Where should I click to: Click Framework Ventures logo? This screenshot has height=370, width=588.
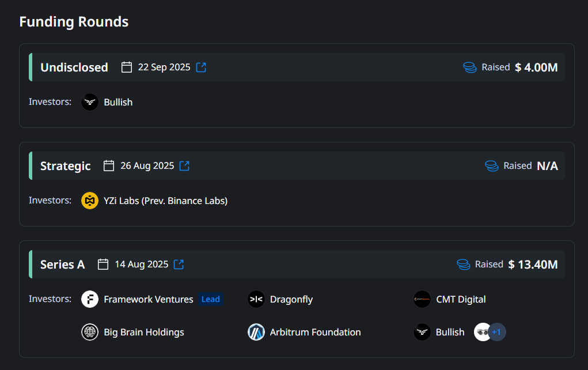(x=90, y=299)
